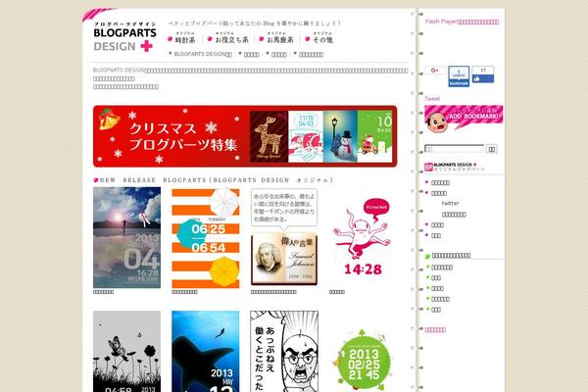Open the sky and clouds 2013 clock widget
588x392 pixels.
tap(126, 238)
